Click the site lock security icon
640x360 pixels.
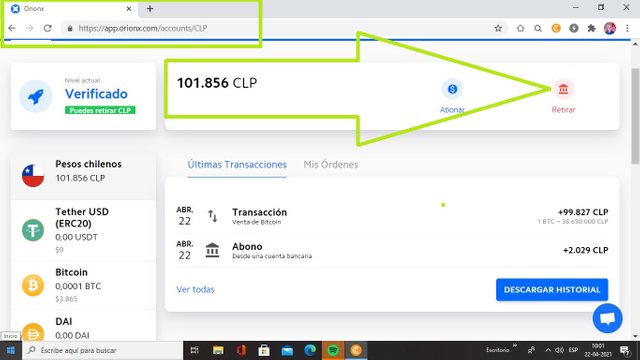(x=70, y=28)
